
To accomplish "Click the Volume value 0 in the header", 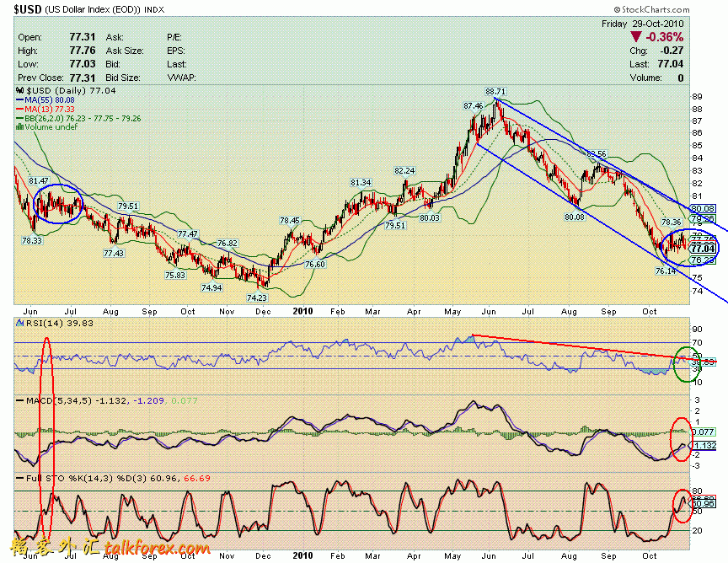I will (681, 78).
